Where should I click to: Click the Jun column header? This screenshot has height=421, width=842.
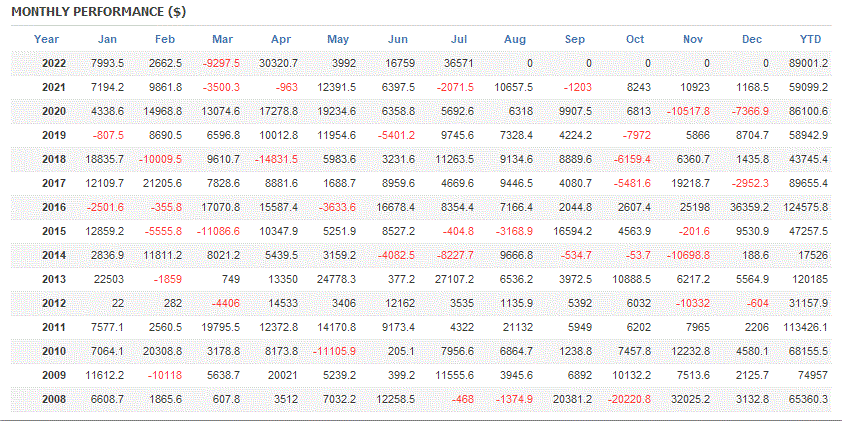tap(398, 39)
